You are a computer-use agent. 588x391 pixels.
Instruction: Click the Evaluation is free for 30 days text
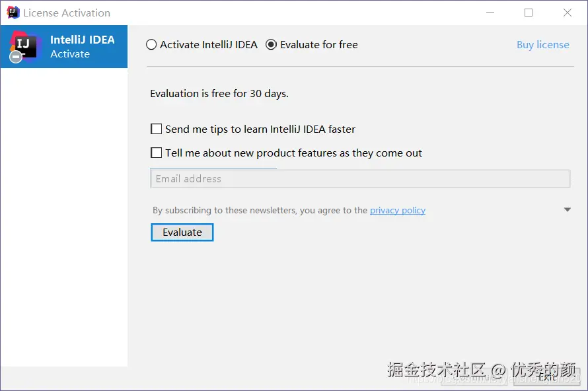(x=219, y=94)
